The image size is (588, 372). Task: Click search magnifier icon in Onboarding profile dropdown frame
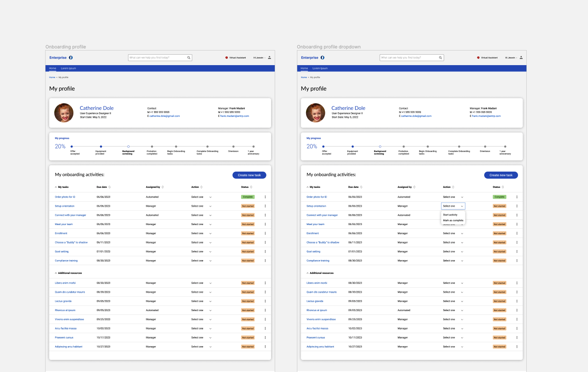(x=440, y=58)
